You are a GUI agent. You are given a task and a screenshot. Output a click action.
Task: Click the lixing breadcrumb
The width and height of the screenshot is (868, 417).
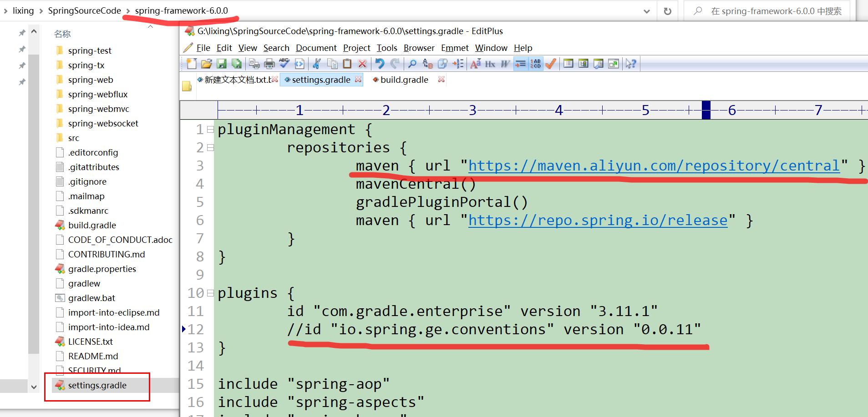pos(23,11)
